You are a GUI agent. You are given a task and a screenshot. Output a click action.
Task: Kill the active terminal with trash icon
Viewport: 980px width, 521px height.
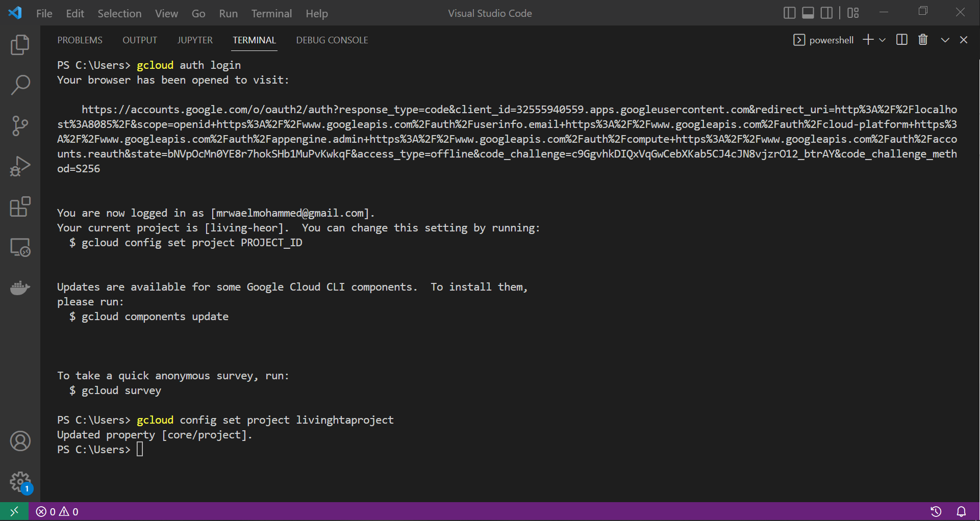(923, 40)
